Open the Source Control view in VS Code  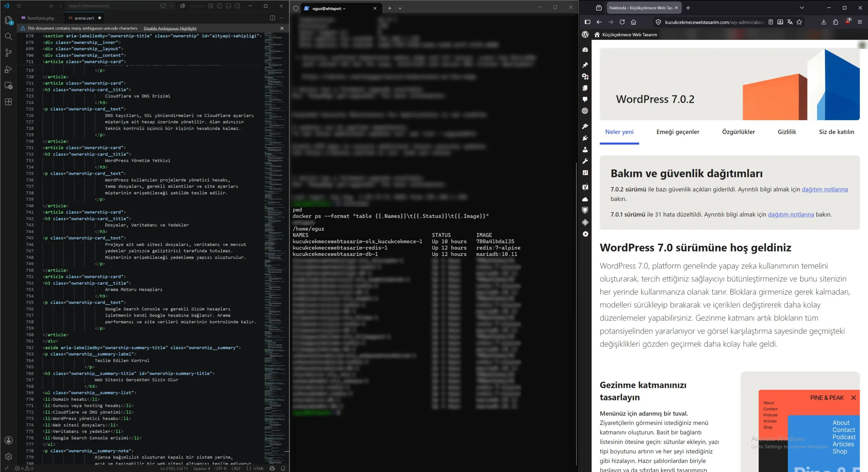click(8, 53)
